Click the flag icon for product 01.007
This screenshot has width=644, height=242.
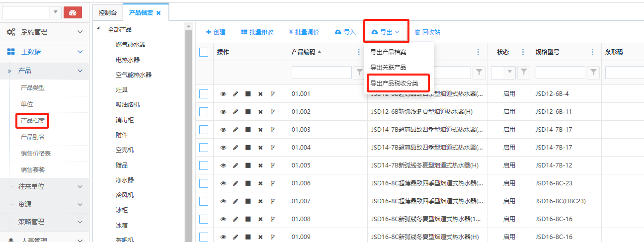pos(272,201)
